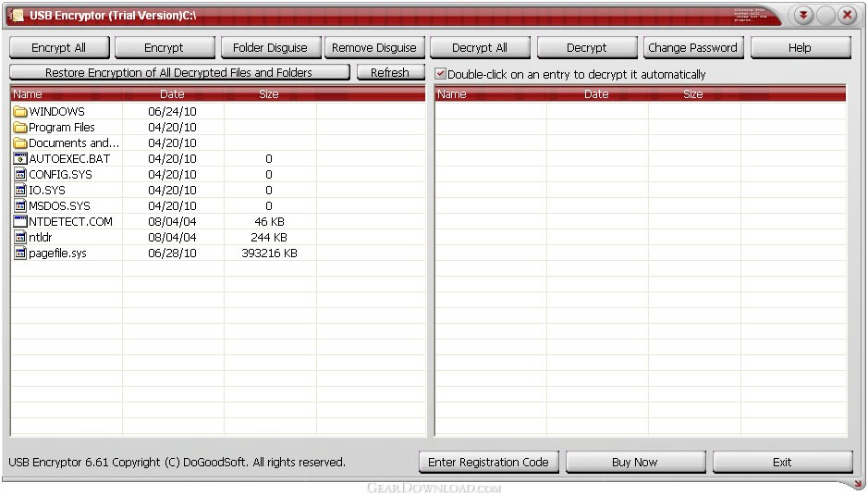Refresh the file list
Image resolution: width=868 pixels, height=495 pixels.
click(x=390, y=72)
